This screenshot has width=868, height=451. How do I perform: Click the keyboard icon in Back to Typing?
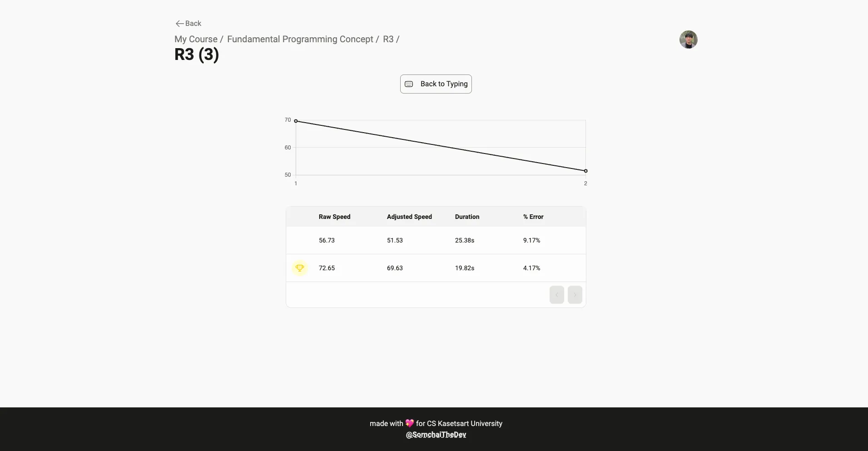[x=409, y=84]
